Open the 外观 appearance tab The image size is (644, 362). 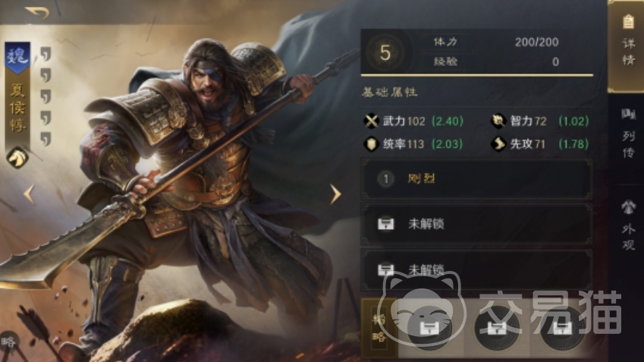(x=627, y=225)
